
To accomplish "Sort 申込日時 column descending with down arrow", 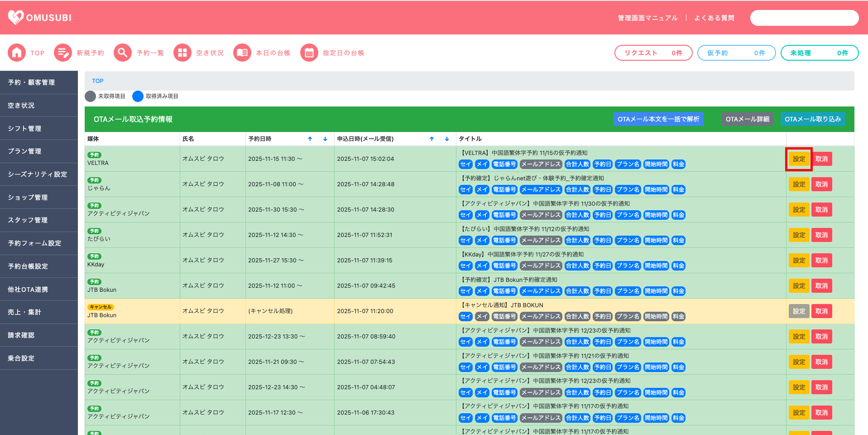I will tap(447, 139).
